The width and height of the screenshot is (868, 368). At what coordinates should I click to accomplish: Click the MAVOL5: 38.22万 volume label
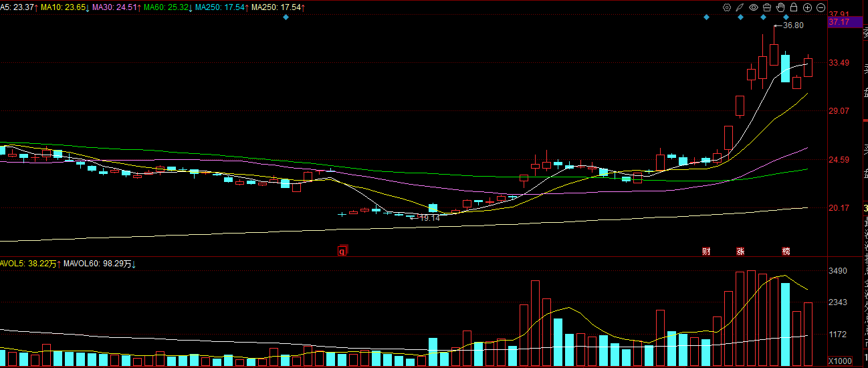30,264
